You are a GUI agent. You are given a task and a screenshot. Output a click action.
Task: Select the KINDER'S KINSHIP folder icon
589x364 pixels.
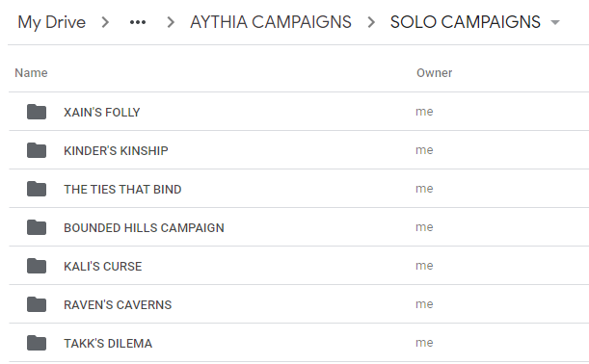click(37, 150)
